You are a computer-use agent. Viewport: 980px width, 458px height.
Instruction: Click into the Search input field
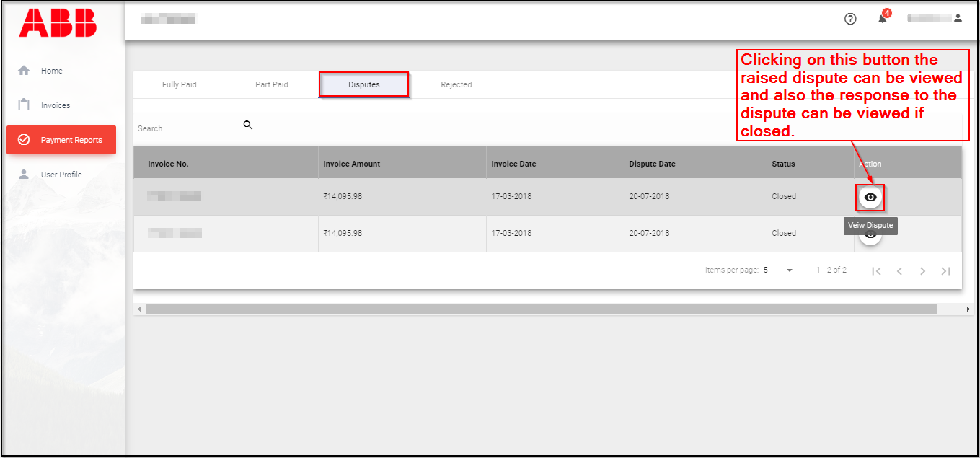coord(187,128)
